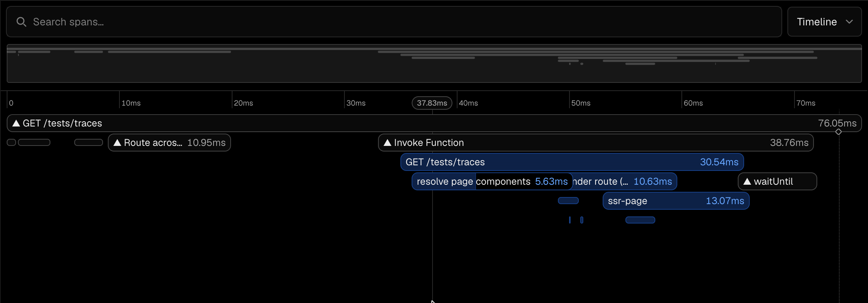Focus the Search spans input field
The height and width of the screenshot is (303, 868).
[394, 22]
